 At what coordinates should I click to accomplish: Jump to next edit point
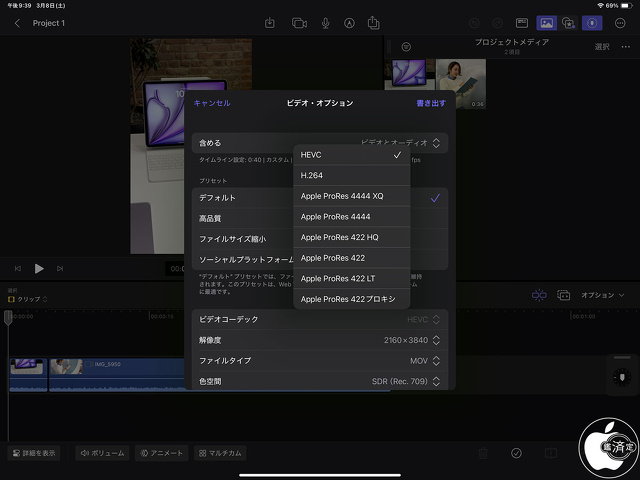pos(60,269)
